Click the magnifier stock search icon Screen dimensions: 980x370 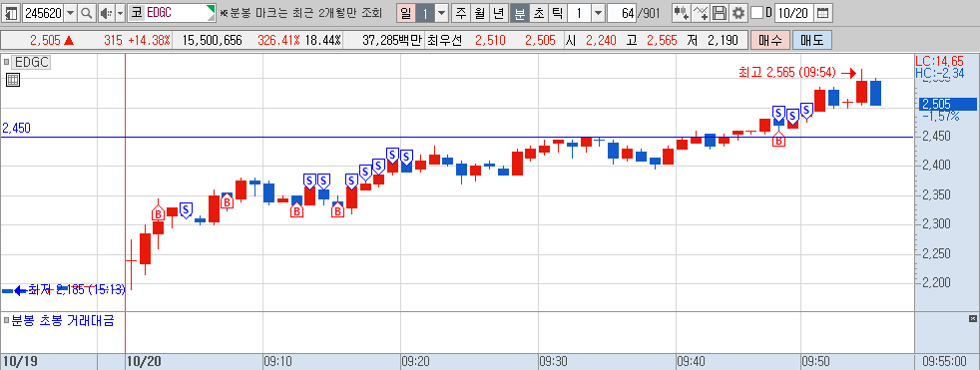click(87, 13)
